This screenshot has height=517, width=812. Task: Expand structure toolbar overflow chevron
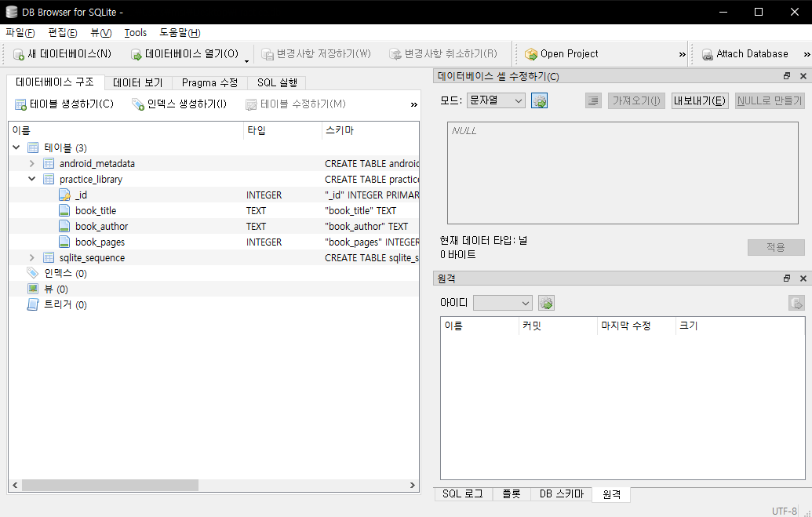click(x=413, y=104)
